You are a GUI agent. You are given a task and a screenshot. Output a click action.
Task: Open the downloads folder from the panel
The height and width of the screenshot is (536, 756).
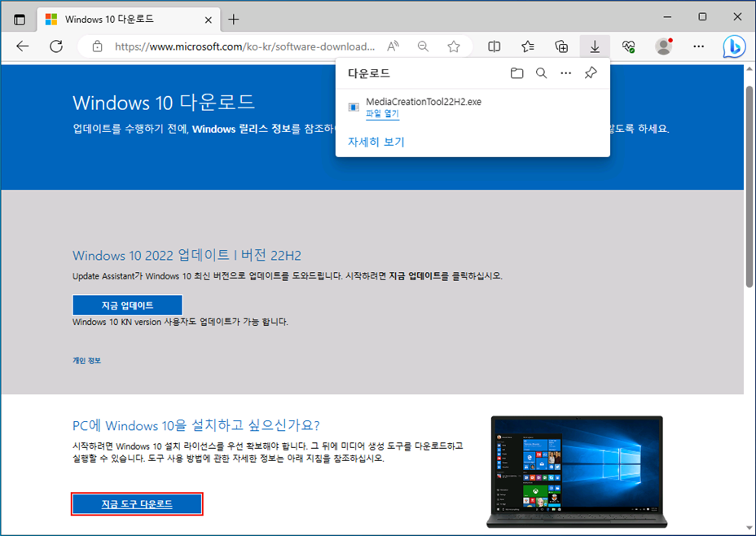click(516, 73)
